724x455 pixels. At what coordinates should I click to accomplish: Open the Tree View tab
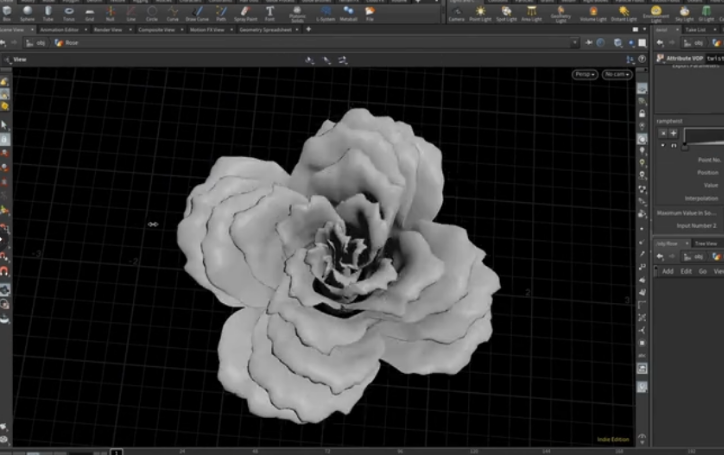(706, 243)
